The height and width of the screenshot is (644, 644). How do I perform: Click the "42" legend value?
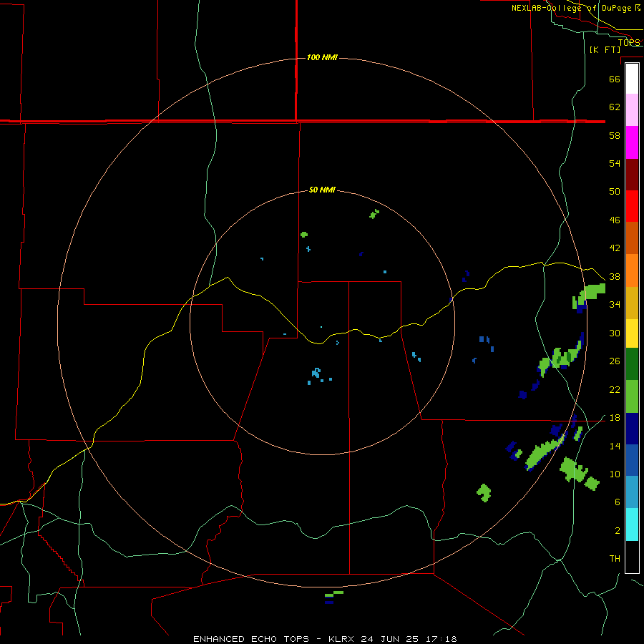point(615,248)
